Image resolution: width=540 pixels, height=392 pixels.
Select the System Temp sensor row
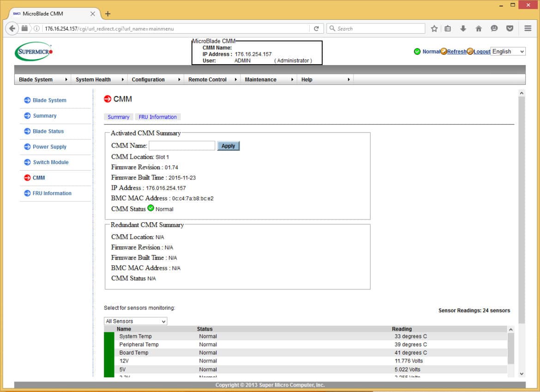pyautogui.click(x=306, y=336)
